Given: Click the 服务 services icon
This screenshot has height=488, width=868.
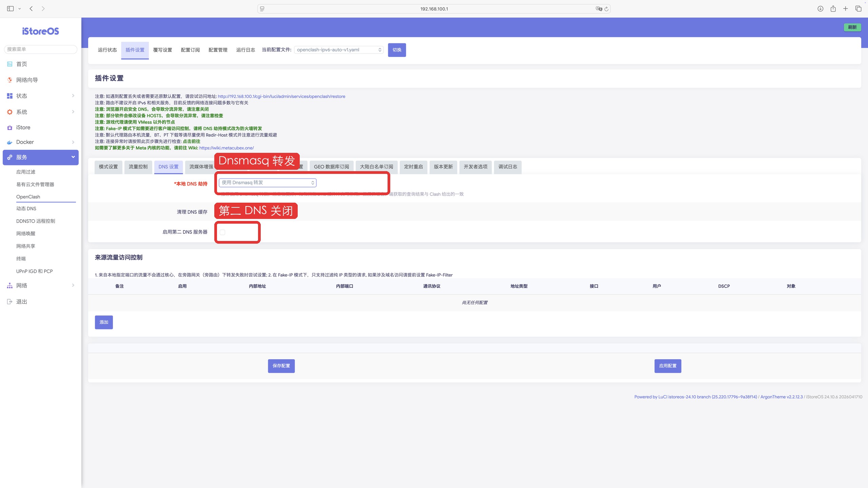Looking at the screenshot, I should (10, 157).
